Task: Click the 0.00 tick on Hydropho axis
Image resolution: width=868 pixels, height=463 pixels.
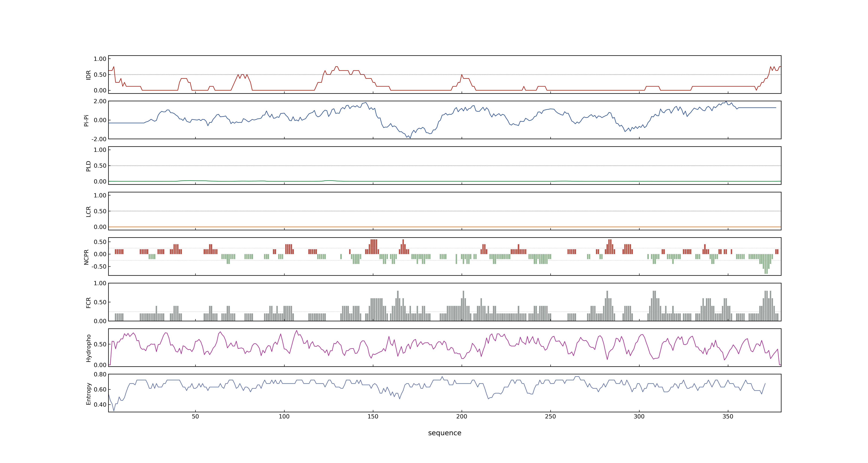Action: tap(100, 365)
